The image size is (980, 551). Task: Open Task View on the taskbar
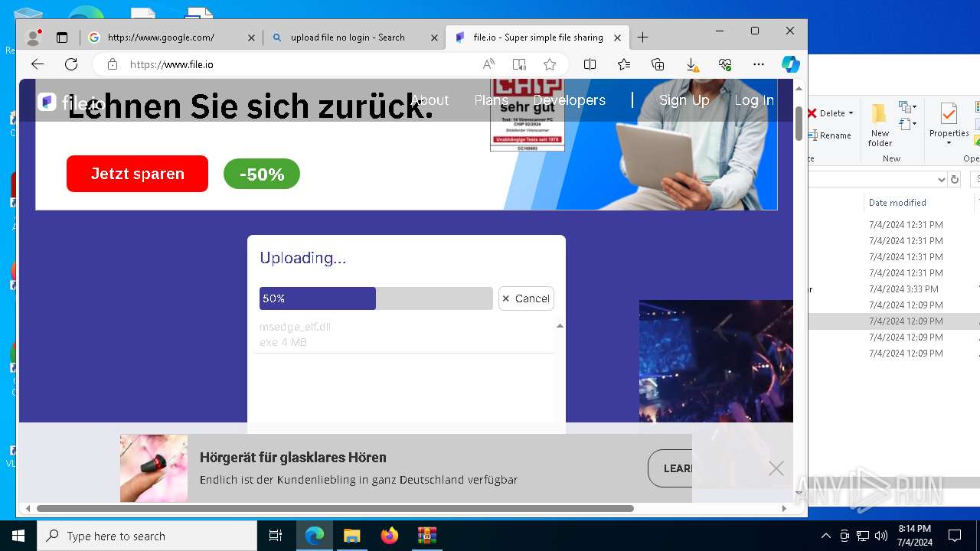[x=276, y=536]
